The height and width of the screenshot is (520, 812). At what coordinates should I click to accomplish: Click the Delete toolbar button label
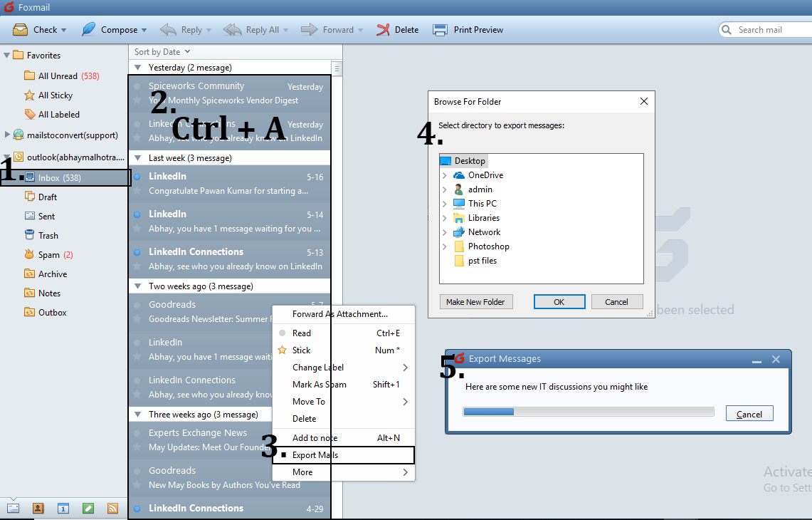pyautogui.click(x=406, y=29)
